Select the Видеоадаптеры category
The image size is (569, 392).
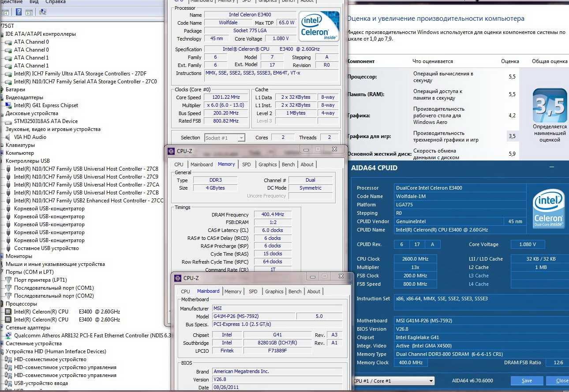[24, 97]
